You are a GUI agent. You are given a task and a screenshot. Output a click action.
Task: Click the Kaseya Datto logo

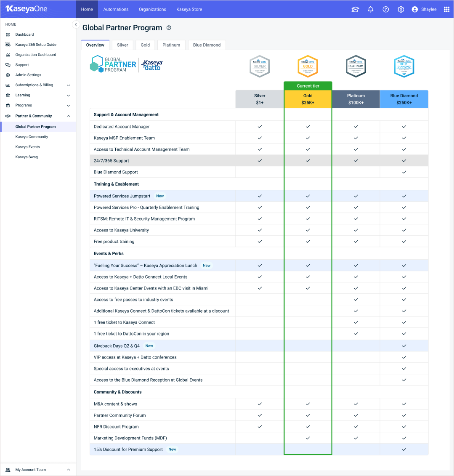click(152, 65)
